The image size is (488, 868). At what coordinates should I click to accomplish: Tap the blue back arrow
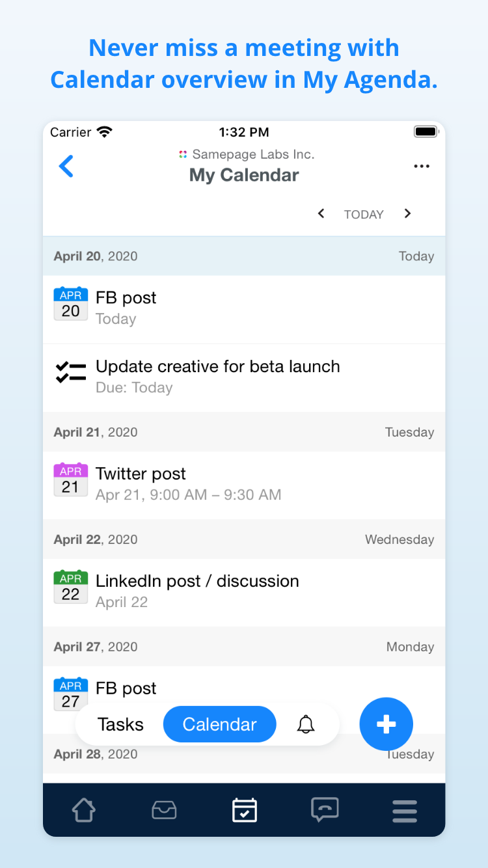point(66,166)
